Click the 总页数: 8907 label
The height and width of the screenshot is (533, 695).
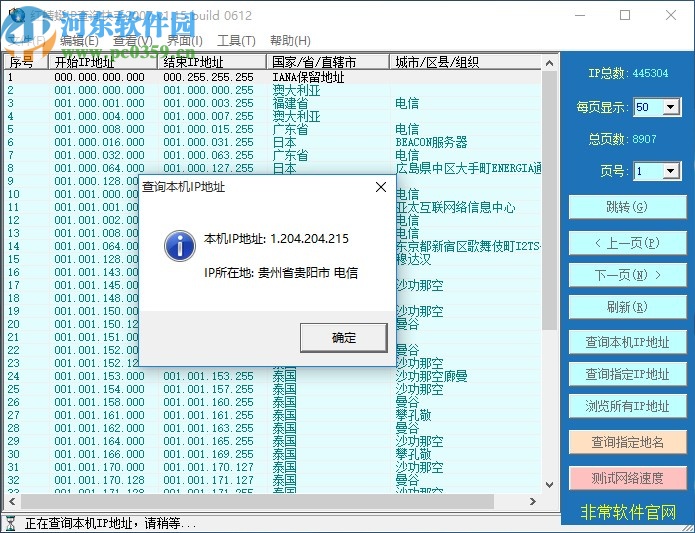622,139
